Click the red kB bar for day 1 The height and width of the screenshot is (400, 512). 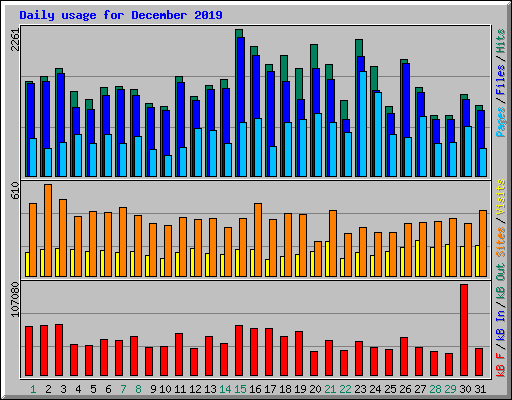[x=29, y=351]
